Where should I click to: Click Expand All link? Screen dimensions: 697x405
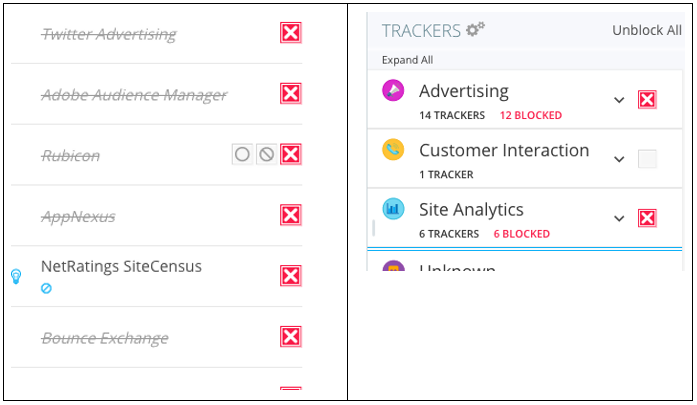click(x=407, y=60)
